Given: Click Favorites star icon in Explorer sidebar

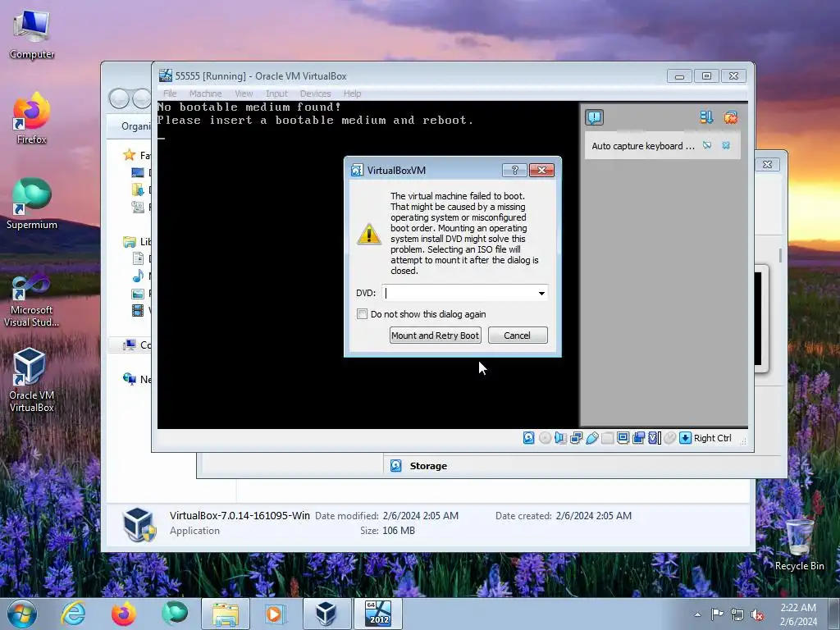Looking at the screenshot, I should point(129,155).
